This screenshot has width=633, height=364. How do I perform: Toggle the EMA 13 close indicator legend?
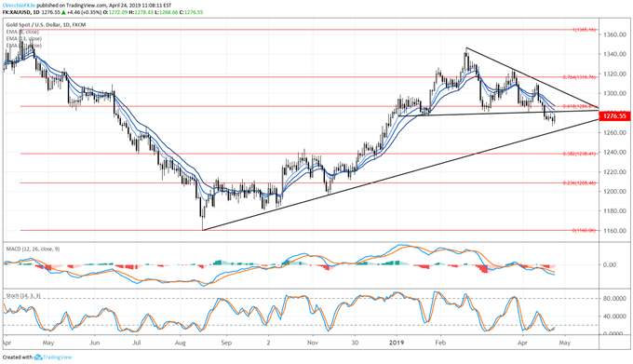[23, 38]
